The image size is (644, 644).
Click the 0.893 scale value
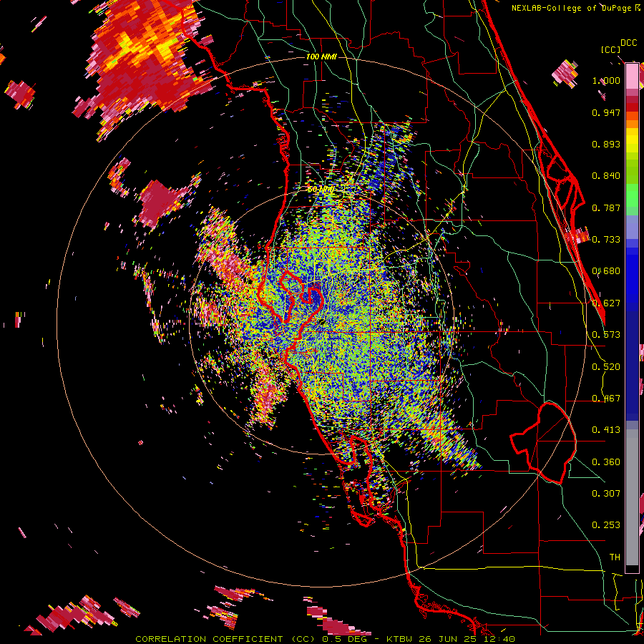click(606, 144)
